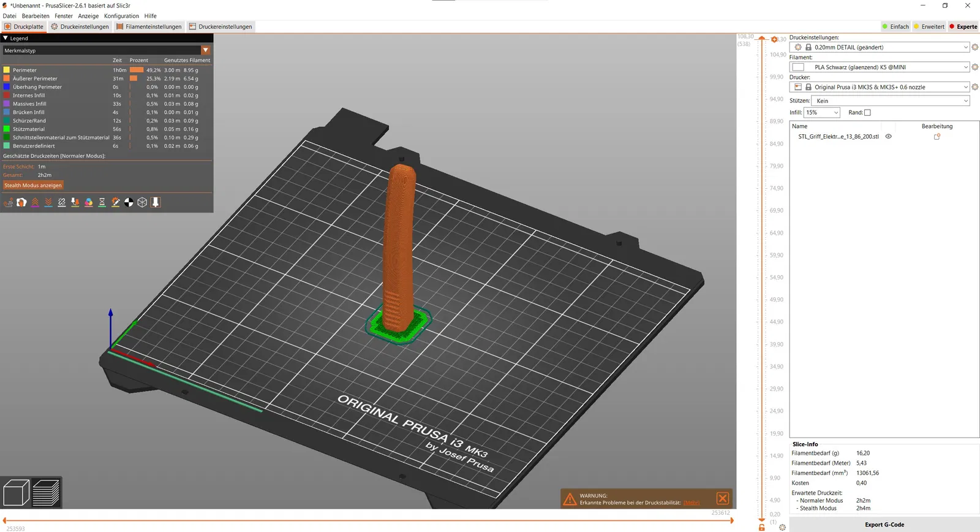The height and width of the screenshot is (532, 980).
Task: Toggle seams visibility icon in legend toolbar
Action: pos(62,202)
